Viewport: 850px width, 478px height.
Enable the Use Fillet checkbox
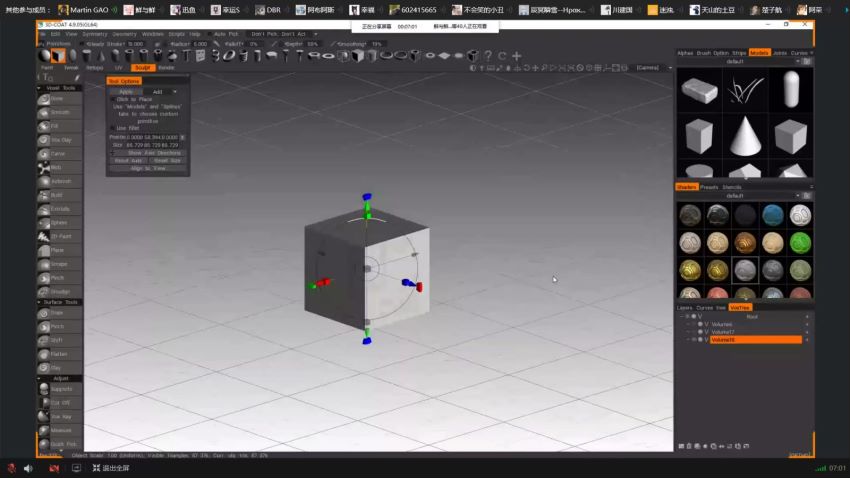click(x=113, y=128)
